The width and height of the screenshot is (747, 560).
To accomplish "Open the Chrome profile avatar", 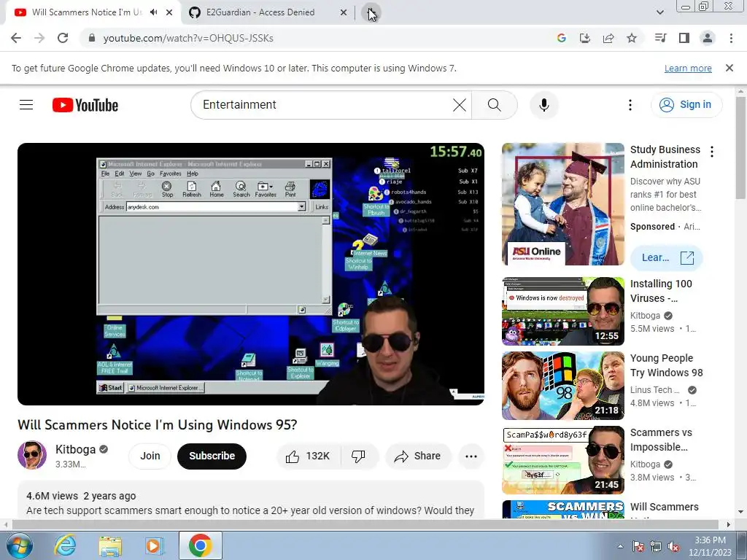I will tap(708, 38).
